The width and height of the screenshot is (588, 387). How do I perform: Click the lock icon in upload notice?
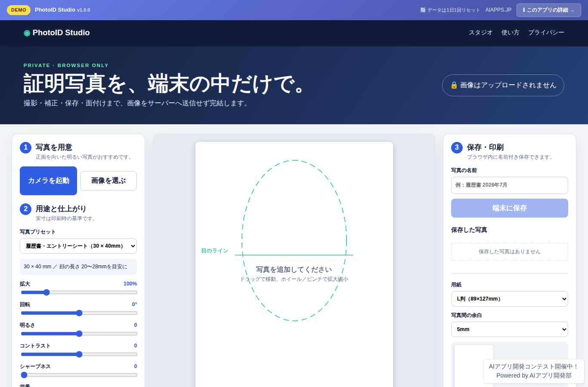tap(454, 85)
